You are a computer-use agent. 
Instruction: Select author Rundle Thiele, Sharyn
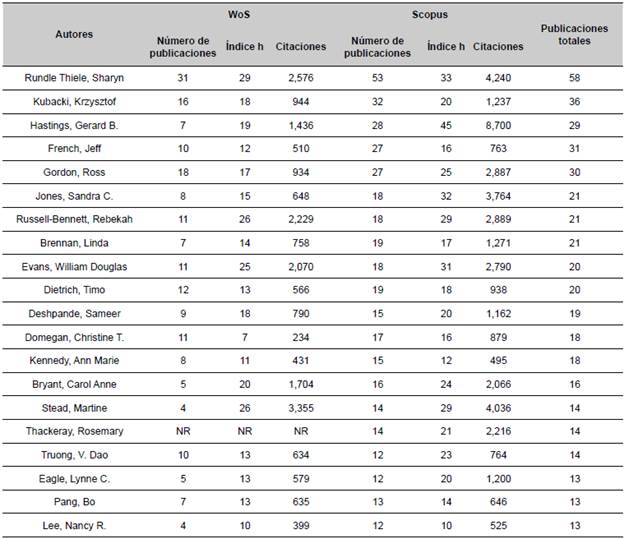[x=74, y=76]
